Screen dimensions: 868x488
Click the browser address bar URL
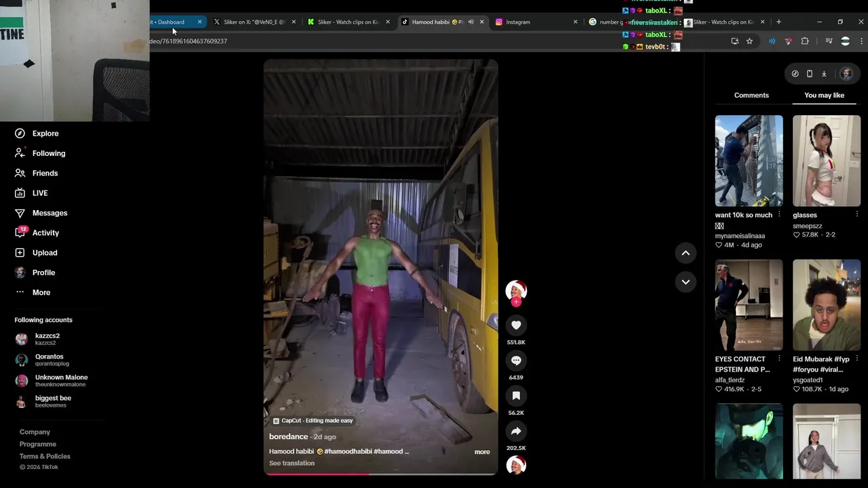(189, 41)
